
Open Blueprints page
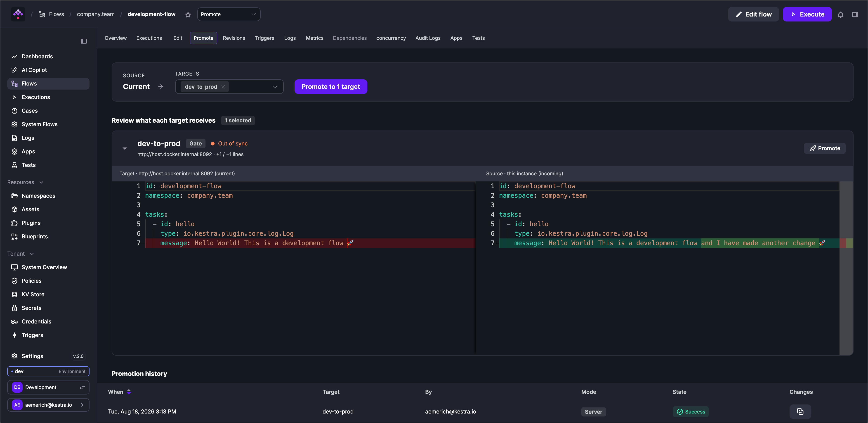pyautogui.click(x=49, y=236)
